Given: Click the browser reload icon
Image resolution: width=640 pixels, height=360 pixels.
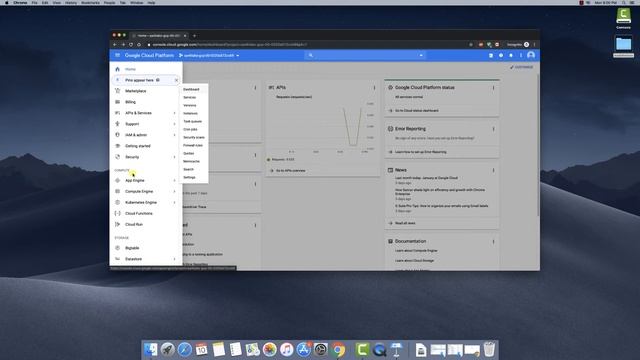Looking at the screenshot, I should [131, 44].
